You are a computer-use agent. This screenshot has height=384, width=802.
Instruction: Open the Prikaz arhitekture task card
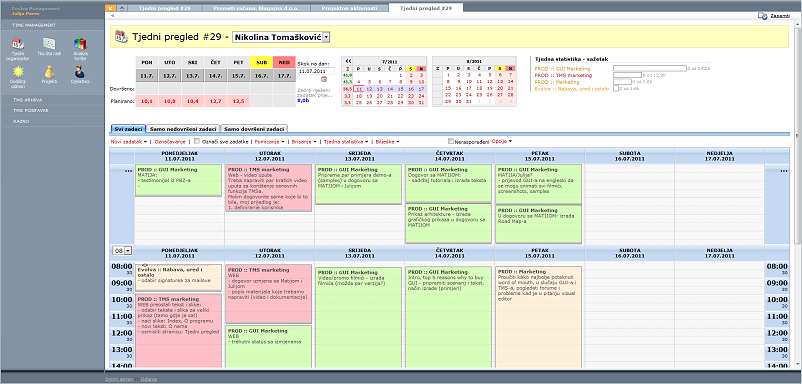449,223
